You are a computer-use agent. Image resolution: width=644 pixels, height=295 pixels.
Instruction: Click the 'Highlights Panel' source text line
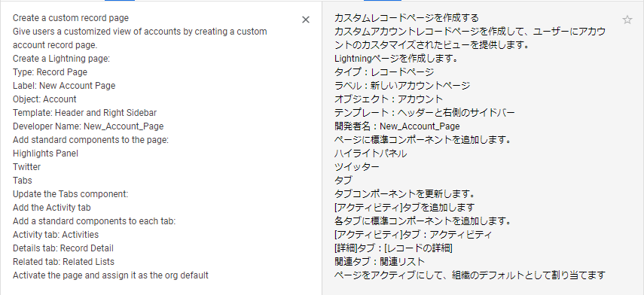point(46,154)
